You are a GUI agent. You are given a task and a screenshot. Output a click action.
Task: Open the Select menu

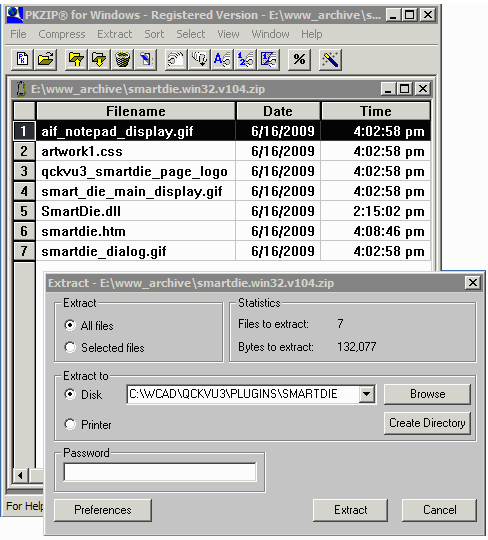pos(191,34)
